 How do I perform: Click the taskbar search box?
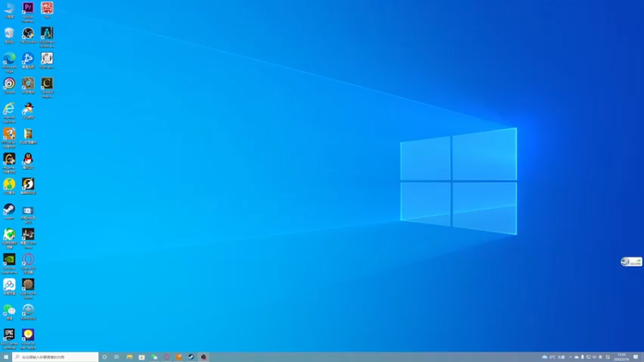[56, 357]
